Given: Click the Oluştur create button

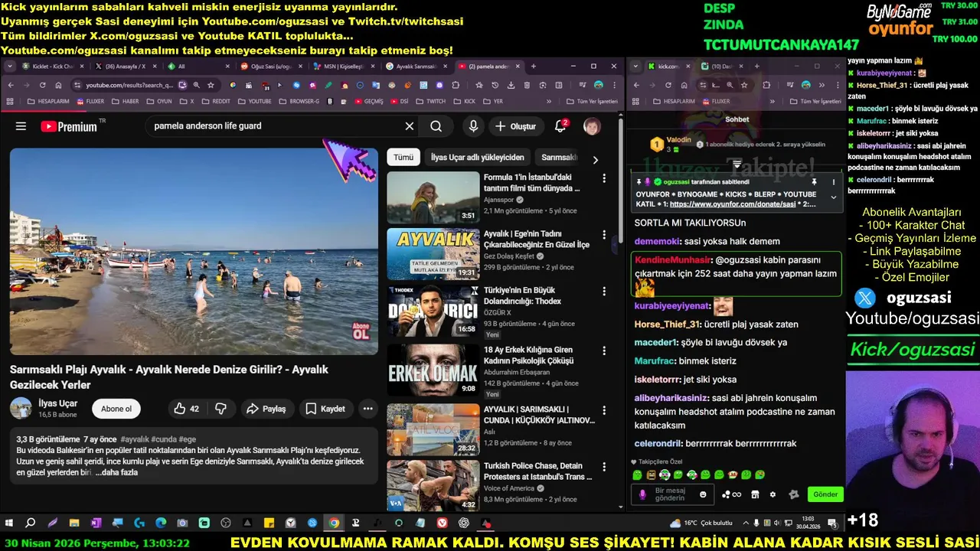Looking at the screenshot, I should pos(515,126).
